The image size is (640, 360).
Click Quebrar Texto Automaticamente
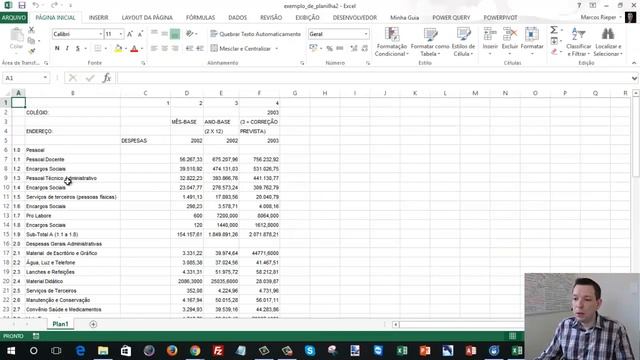pos(256,34)
